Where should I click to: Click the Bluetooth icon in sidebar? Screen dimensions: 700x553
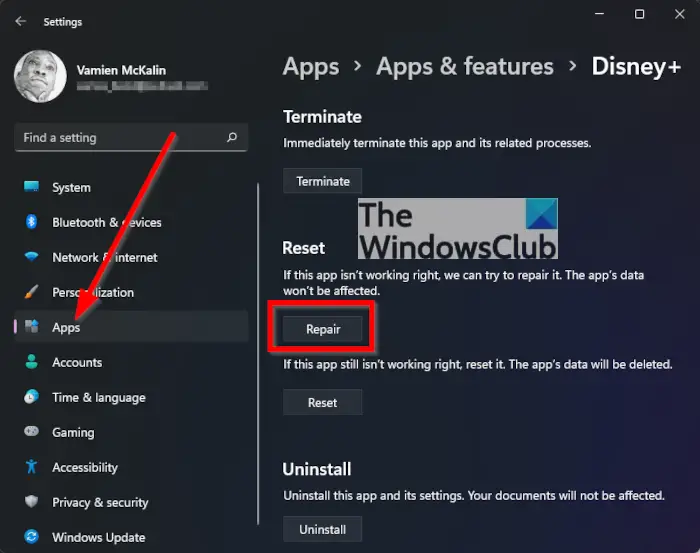(x=31, y=221)
